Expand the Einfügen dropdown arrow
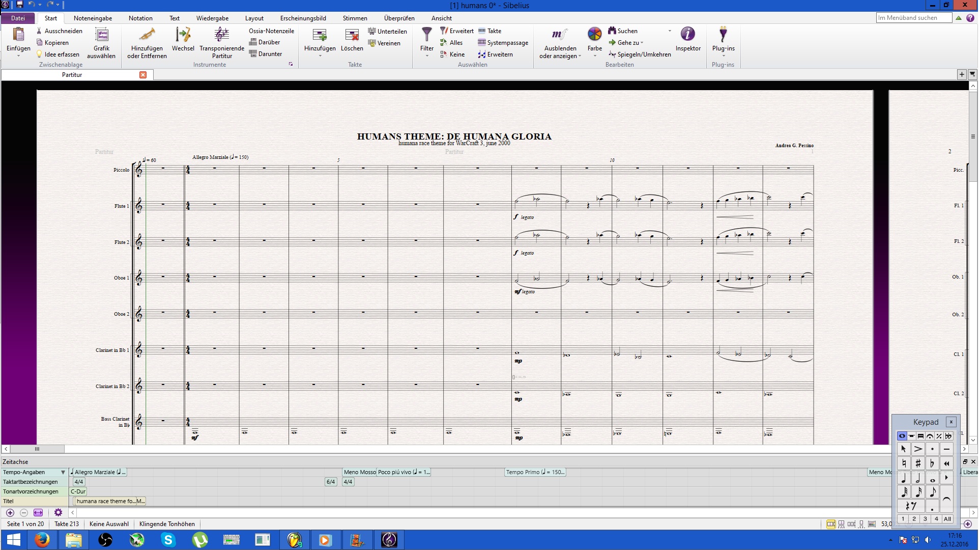This screenshot has height=550, width=980. point(18,56)
